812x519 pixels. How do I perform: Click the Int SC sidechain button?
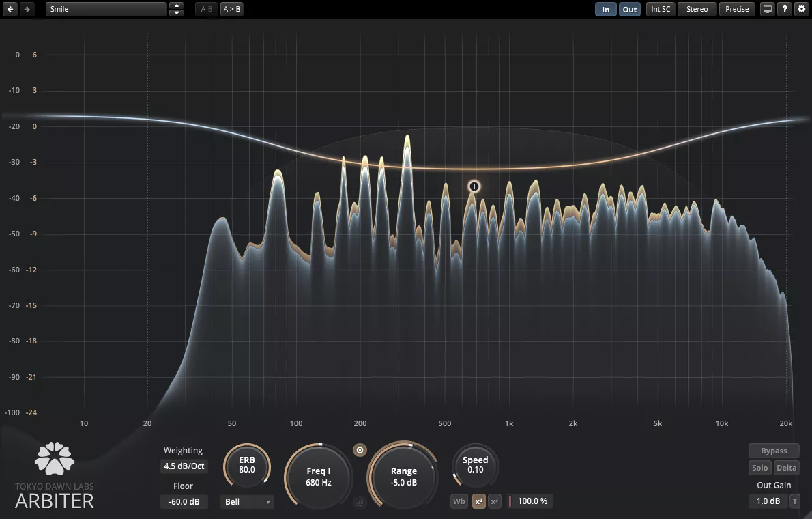click(x=661, y=9)
